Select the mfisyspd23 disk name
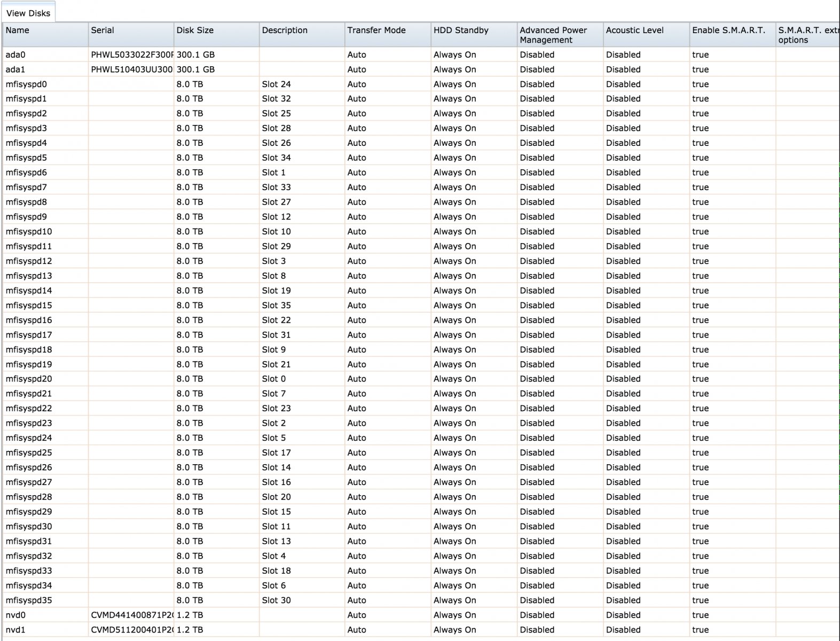This screenshot has height=641, width=840. pyautogui.click(x=29, y=423)
